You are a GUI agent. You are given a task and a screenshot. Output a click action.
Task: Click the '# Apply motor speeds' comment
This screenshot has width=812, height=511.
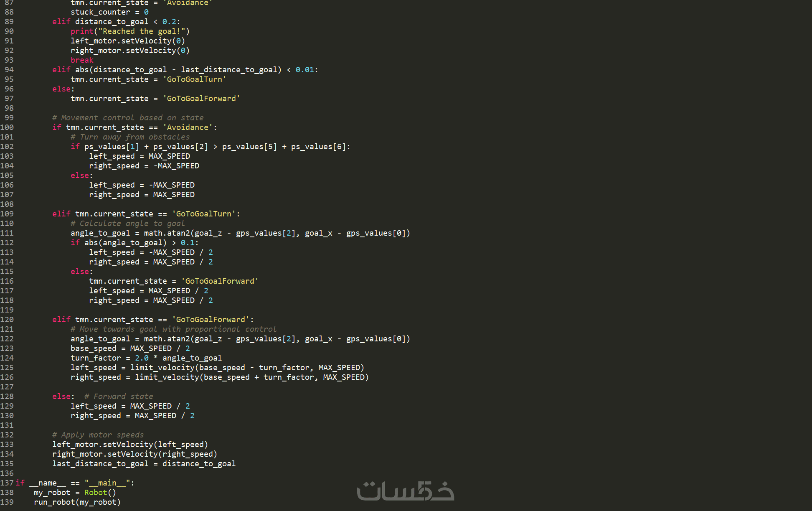tap(98, 435)
